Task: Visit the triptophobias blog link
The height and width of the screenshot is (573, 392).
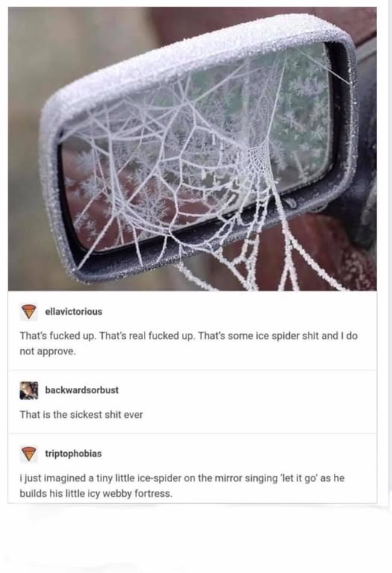Action: (x=73, y=454)
